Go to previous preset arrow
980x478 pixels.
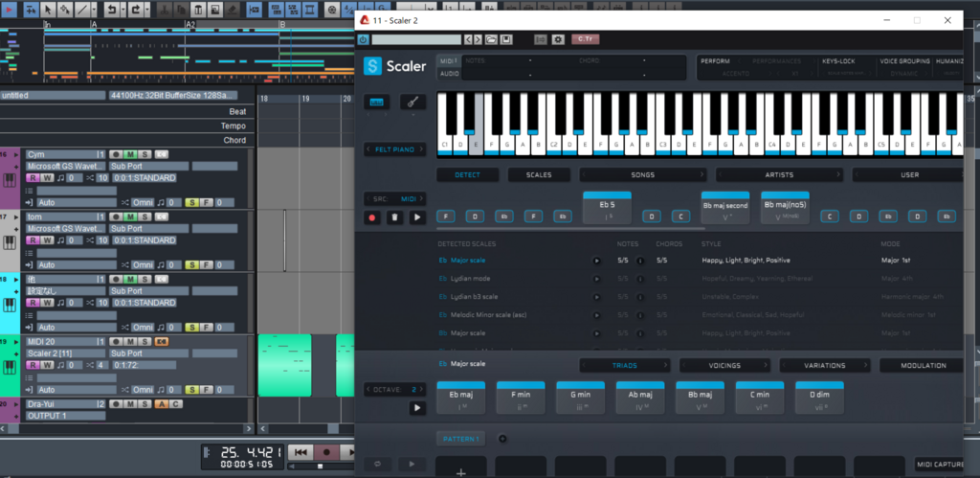point(468,39)
